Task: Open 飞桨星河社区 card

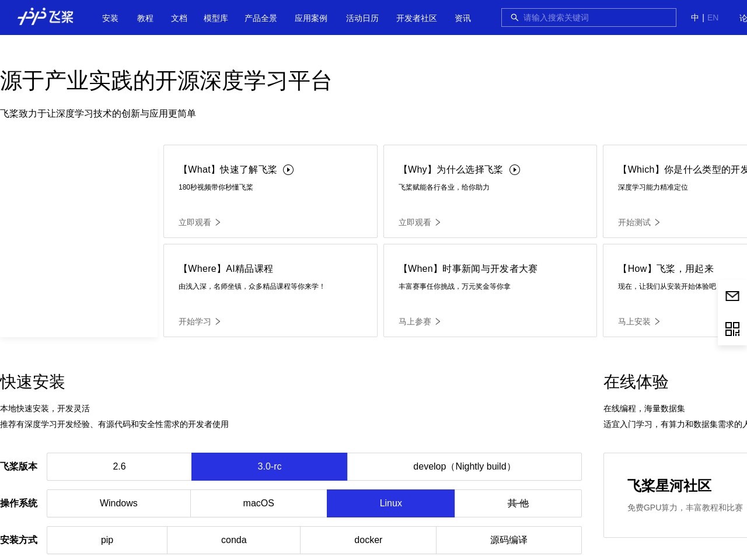Action: click(675, 495)
